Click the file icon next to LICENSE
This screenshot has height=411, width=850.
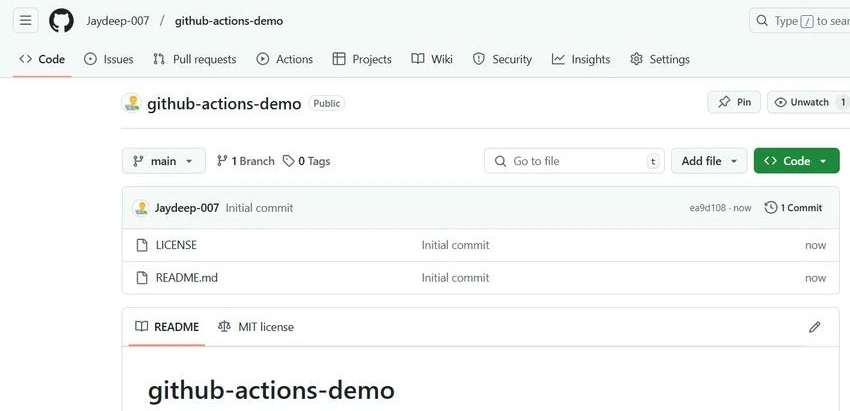pyautogui.click(x=141, y=245)
